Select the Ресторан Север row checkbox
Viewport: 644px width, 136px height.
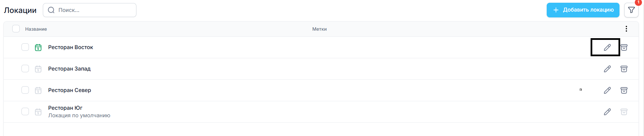coord(25,90)
